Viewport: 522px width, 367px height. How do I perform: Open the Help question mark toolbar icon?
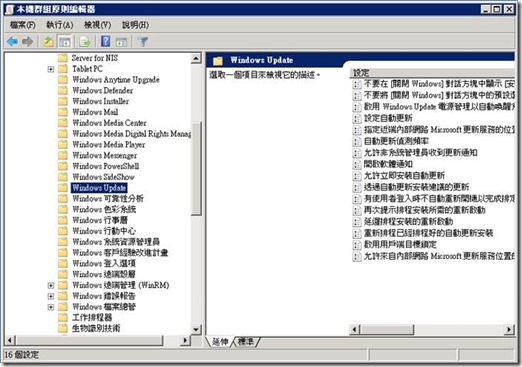106,42
